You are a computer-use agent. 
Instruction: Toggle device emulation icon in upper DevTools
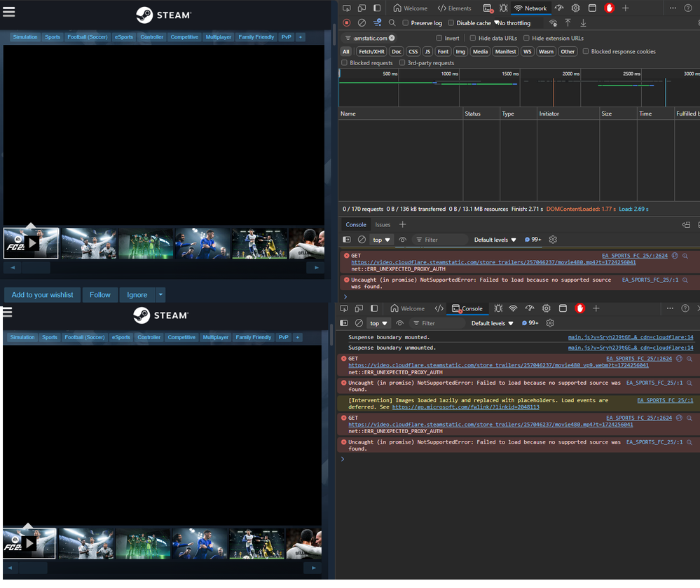[x=362, y=8]
